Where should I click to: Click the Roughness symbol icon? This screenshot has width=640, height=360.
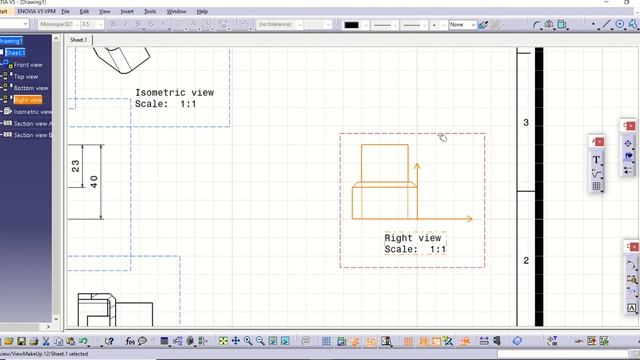[596, 173]
